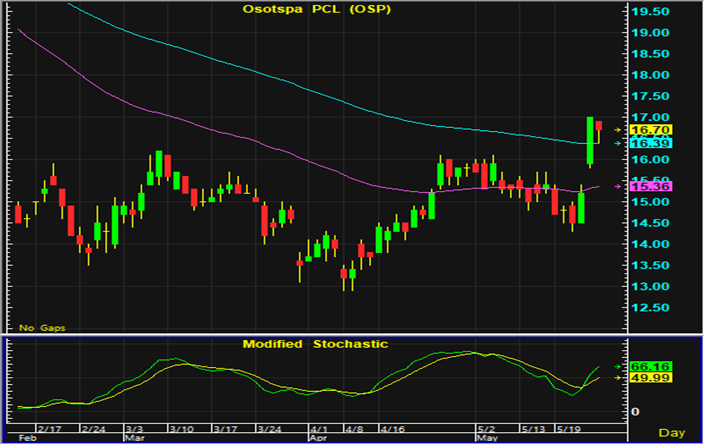Click the Mar month label
The width and height of the screenshot is (705, 445).
pyautogui.click(x=135, y=438)
